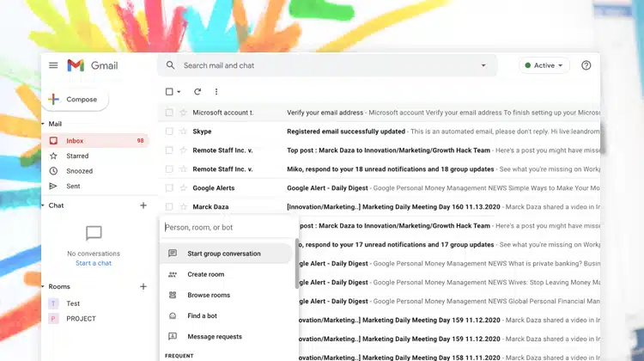Click the Starred star icon in sidebar
This screenshot has height=361, width=644.
click(53, 156)
